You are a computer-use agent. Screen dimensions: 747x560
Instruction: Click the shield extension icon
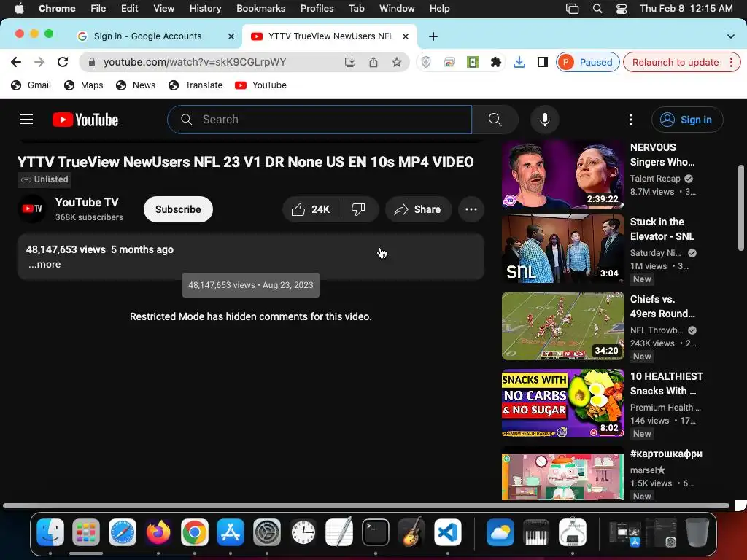point(426,62)
